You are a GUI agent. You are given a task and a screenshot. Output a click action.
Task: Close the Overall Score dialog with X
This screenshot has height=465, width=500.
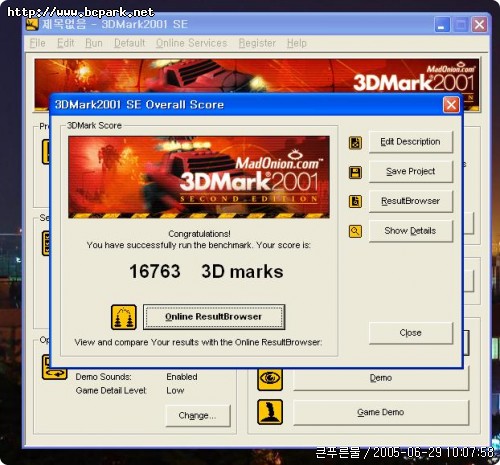tap(451, 105)
